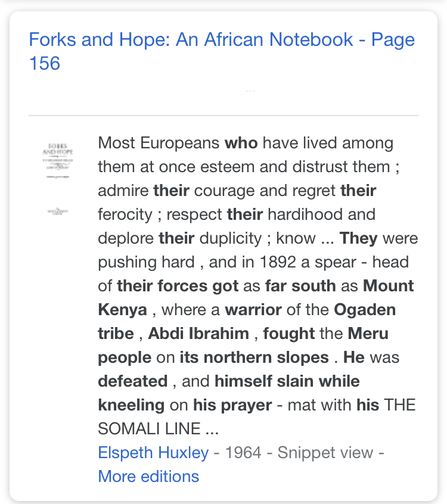The image size is (447, 504).
Task: Click the SOMALI LINE text in the snippet
Action: pyautogui.click(x=149, y=428)
